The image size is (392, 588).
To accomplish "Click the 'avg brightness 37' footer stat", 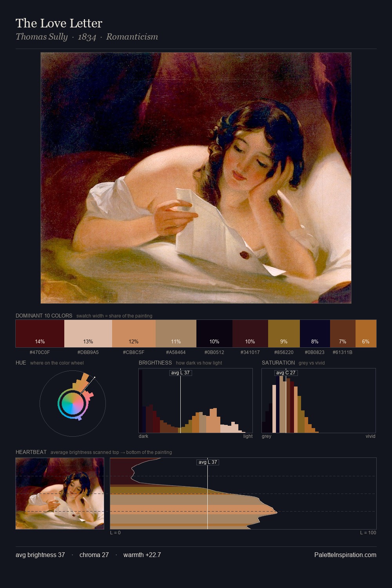I will 40,555.
